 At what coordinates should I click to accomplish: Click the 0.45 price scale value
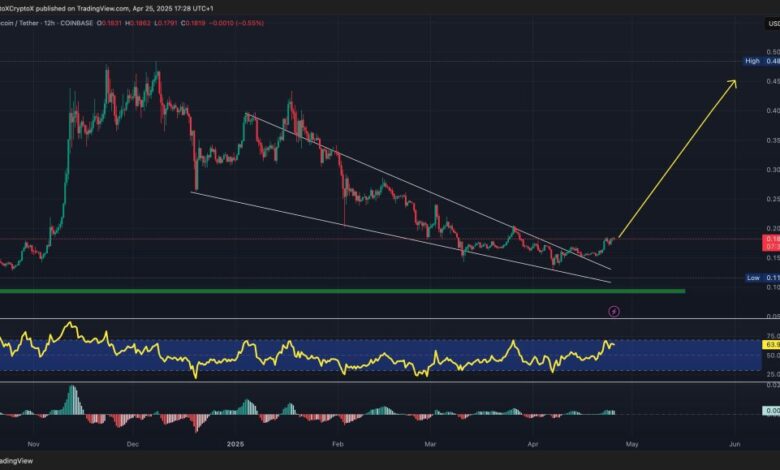tap(773, 81)
